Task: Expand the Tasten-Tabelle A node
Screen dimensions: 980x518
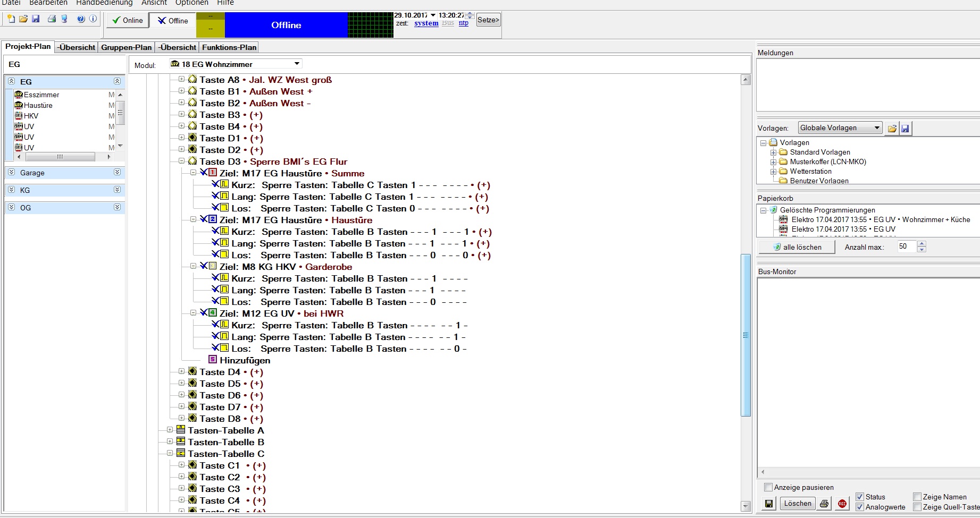Action: tap(170, 430)
